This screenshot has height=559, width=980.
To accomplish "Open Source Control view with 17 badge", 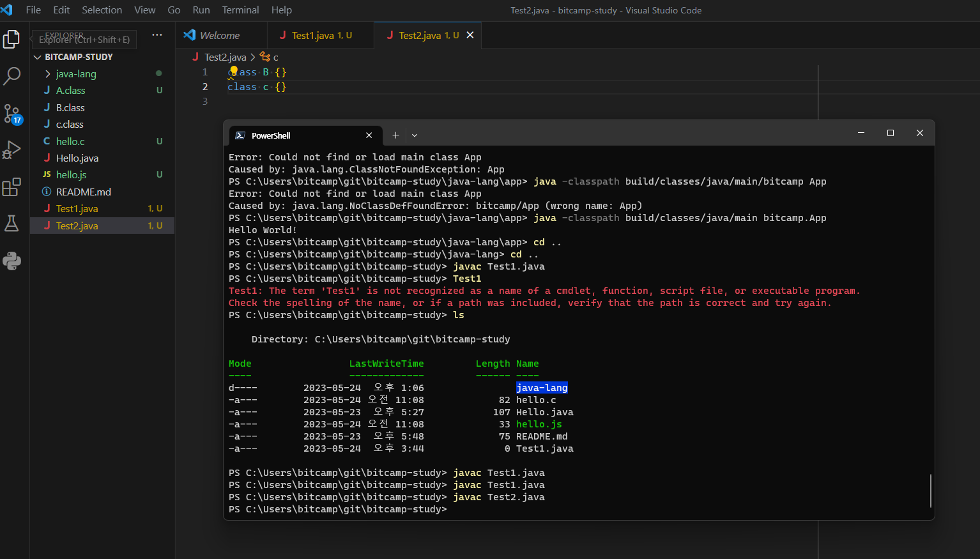I will tap(11, 114).
